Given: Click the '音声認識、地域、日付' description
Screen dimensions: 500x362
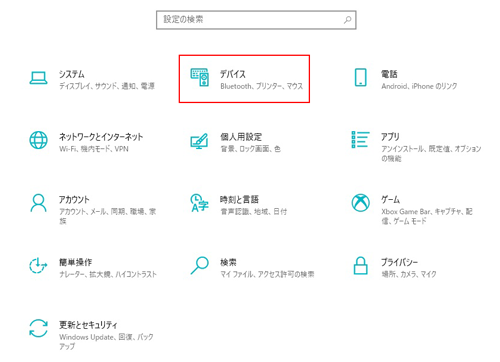Looking at the screenshot, I should (x=253, y=211).
